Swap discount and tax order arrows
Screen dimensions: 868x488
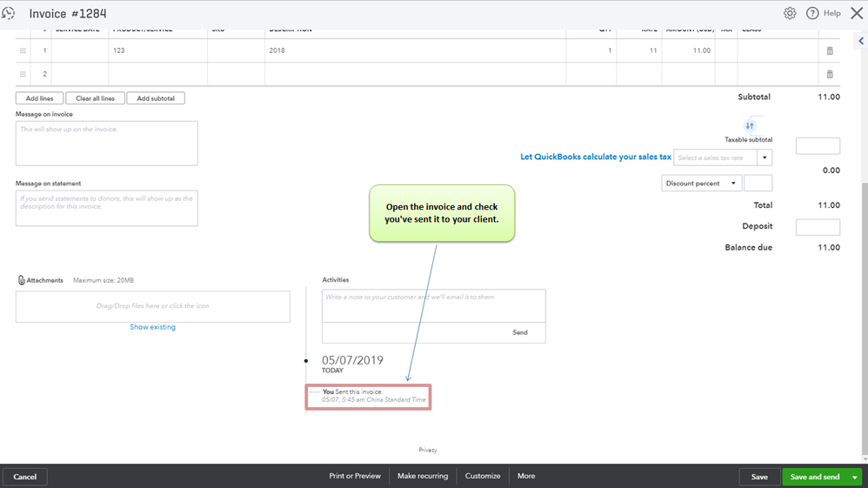750,126
